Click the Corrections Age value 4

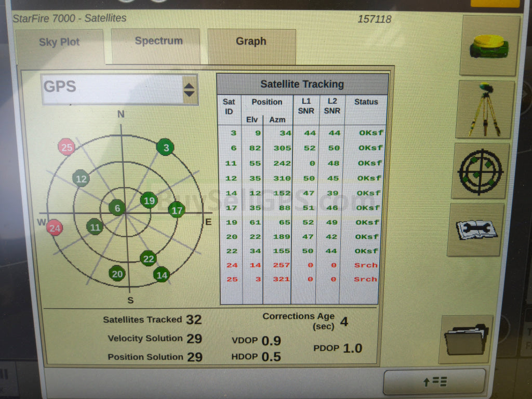point(344,321)
